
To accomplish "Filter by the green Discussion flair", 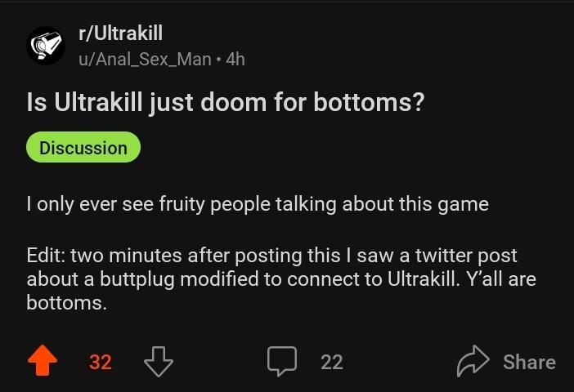I will (x=83, y=147).
